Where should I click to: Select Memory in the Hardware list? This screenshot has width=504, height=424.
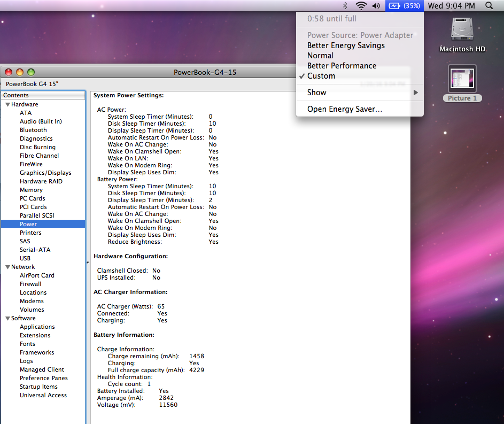(31, 190)
